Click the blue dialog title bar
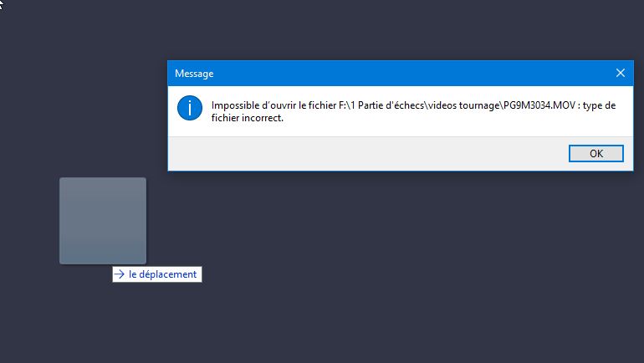Viewport: 644px width, 363px height. point(401,74)
